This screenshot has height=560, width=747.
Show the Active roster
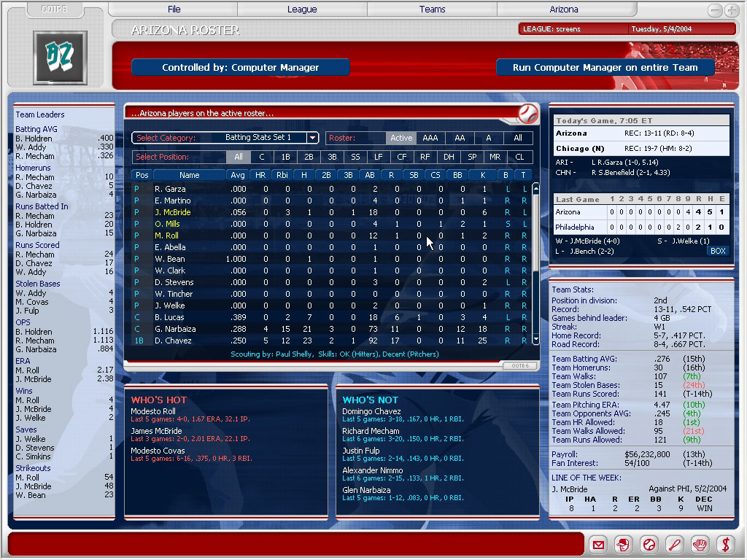pyautogui.click(x=401, y=138)
